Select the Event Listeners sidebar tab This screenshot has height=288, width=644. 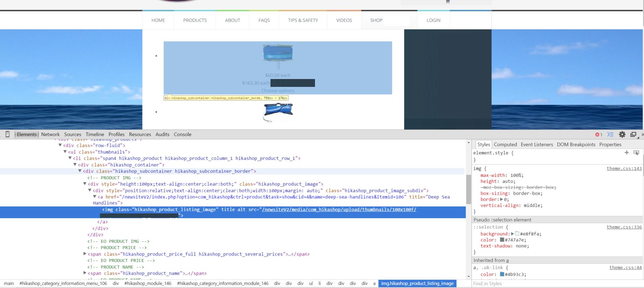[537, 144]
